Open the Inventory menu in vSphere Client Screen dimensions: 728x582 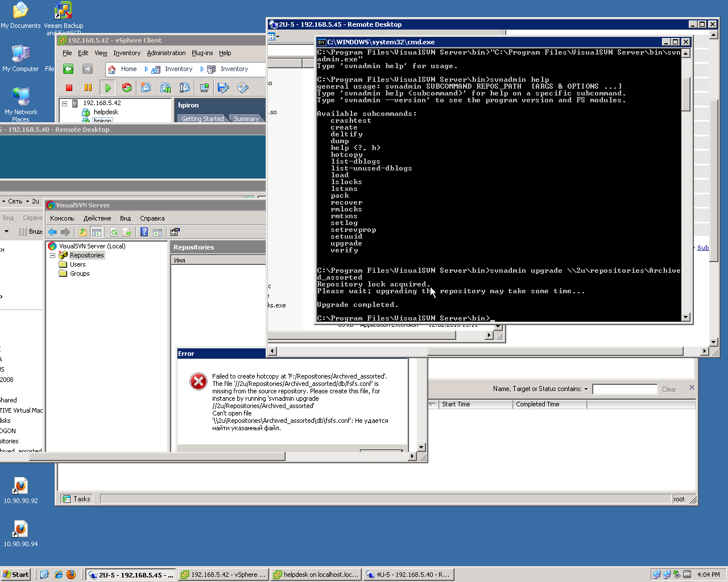coord(127,53)
